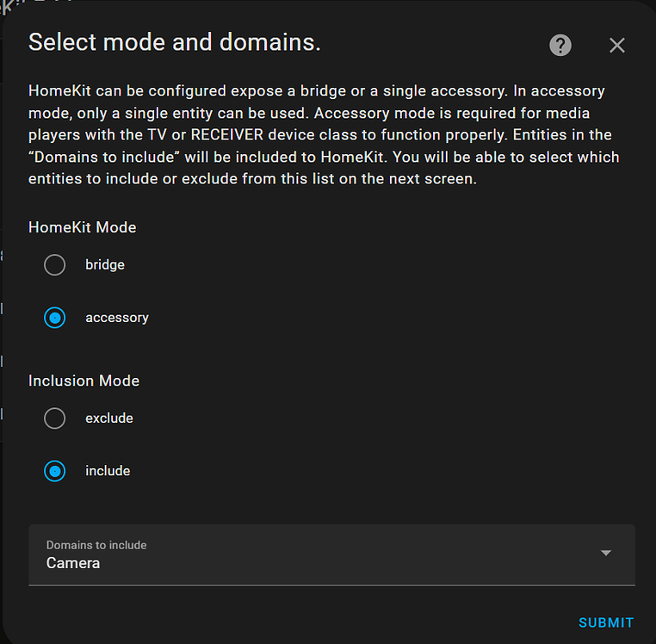Open the help question mark icon
This screenshot has height=644, width=656.
click(560, 46)
